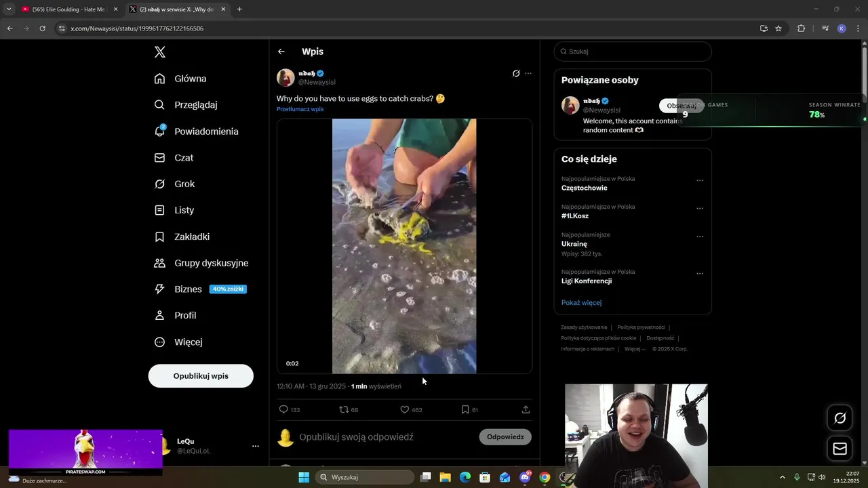The height and width of the screenshot is (488, 868).
Task: Open Ukrainę trending topic
Action: click(x=574, y=244)
